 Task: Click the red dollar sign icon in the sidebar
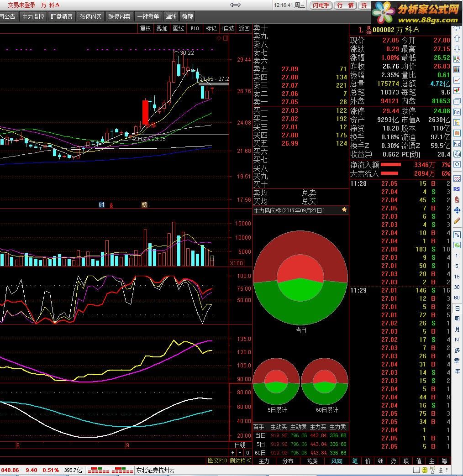click(x=457, y=199)
